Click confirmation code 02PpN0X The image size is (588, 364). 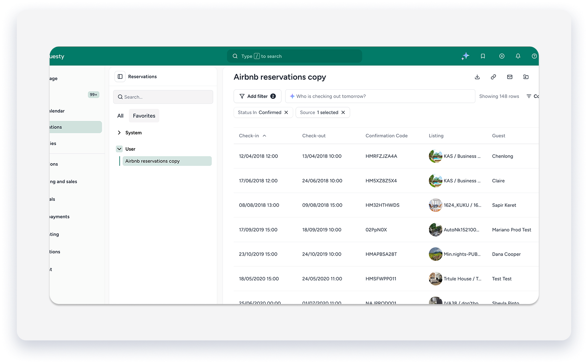click(376, 230)
